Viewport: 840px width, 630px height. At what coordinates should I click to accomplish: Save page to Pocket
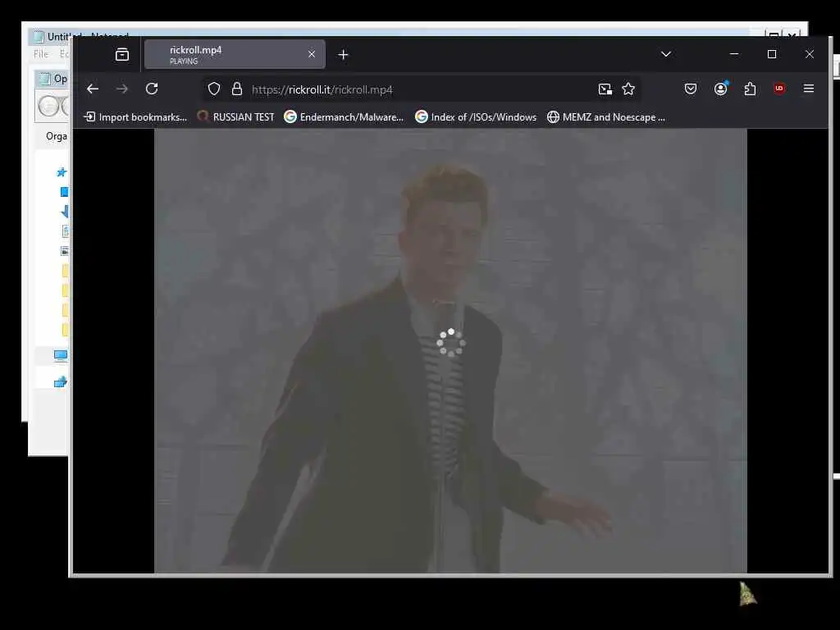point(691,89)
